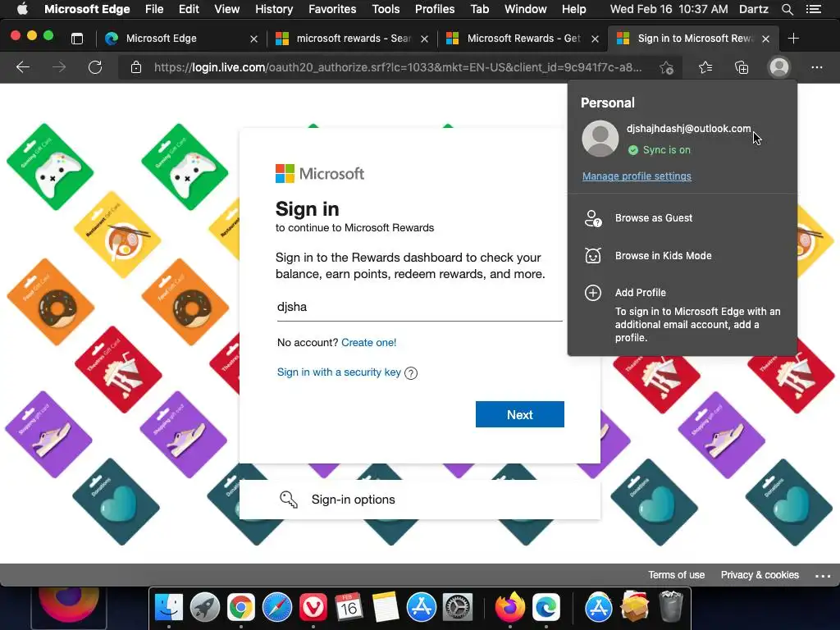Click the Create one! link
This screenshot has height=630, width=840.
click(x=368, y=343)
